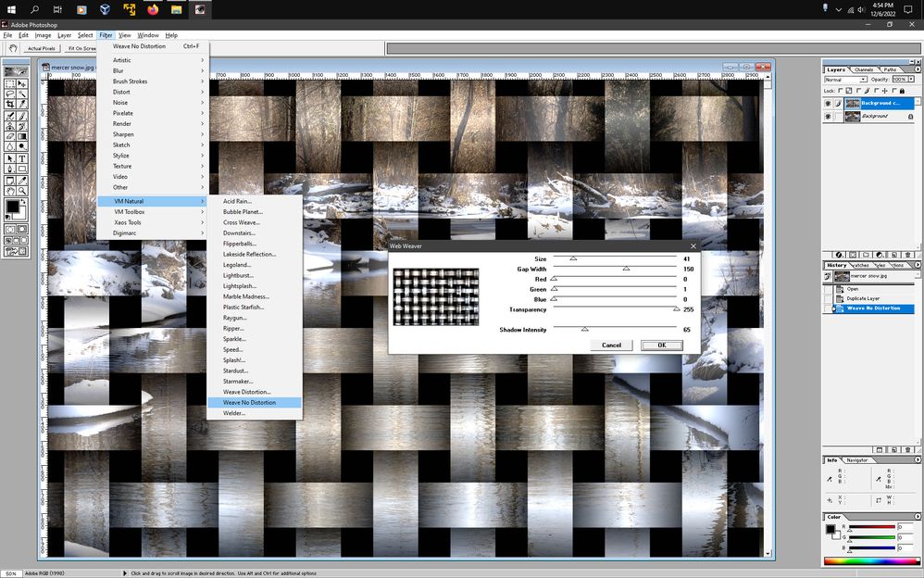
Task: Click the Gap Width slider handle
Action: point(627,269)
